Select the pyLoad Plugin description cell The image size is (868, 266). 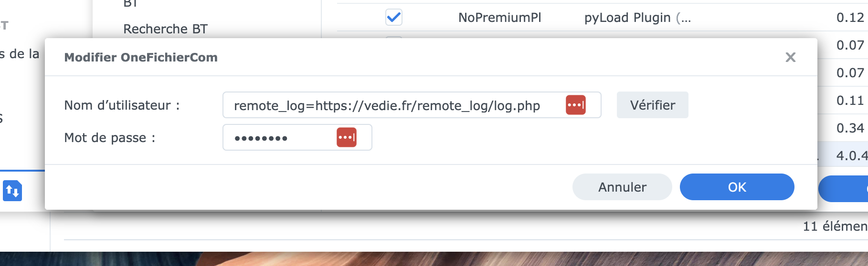pos(637,18)
